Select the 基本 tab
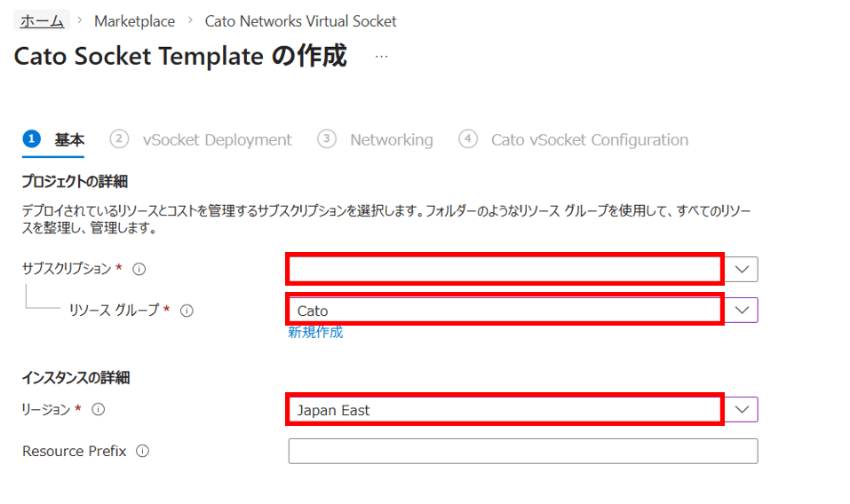 [69, 140]
